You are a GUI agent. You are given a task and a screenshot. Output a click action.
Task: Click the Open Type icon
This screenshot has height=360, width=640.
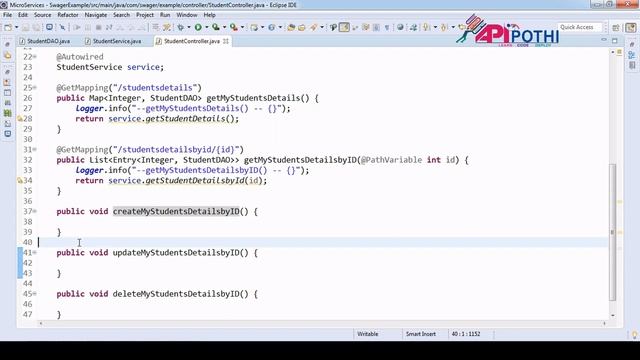point(291,27)
